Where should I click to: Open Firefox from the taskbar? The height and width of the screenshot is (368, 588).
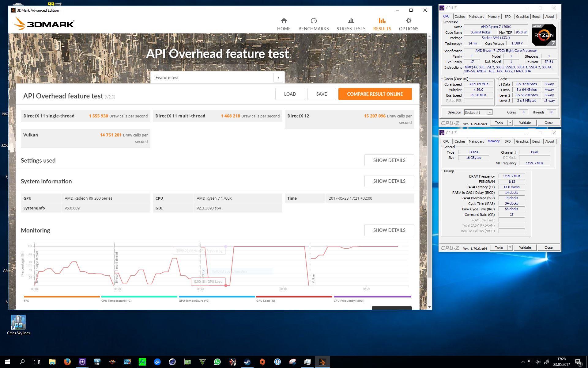tap(67, 362)
